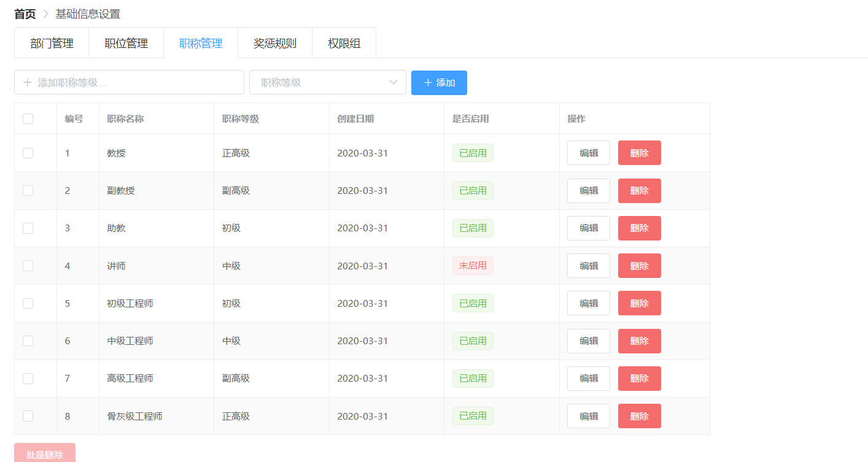868x462 pixels.
Task: Open the 职称等级 select dropdown
Action: click(x=328, y=82)
